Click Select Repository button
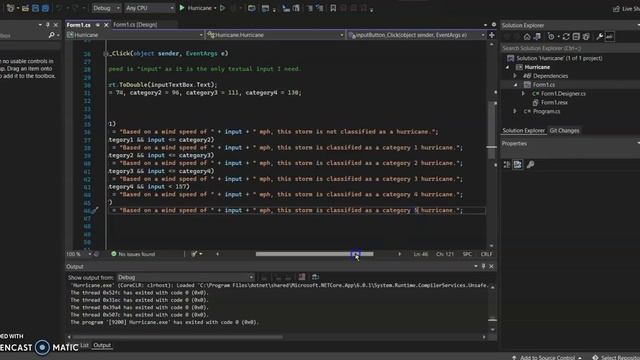The width and height of the screenshot is (640, 360). [x=616, y=357]
